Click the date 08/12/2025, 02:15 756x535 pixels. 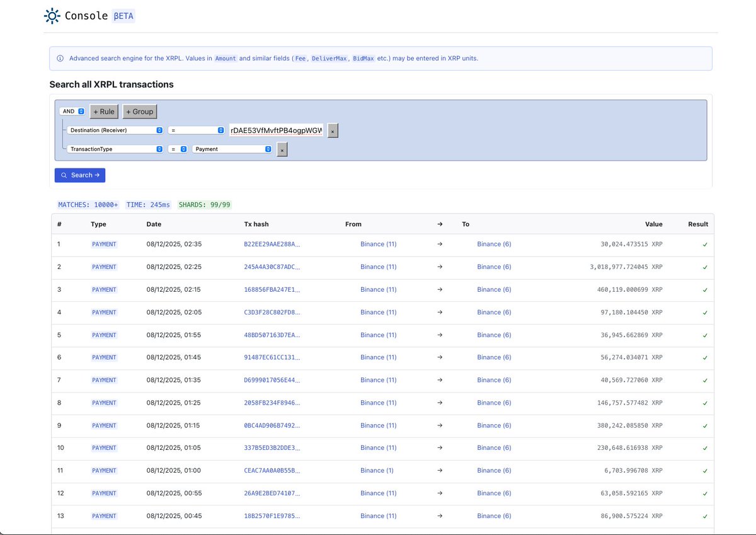coord(174,289)
